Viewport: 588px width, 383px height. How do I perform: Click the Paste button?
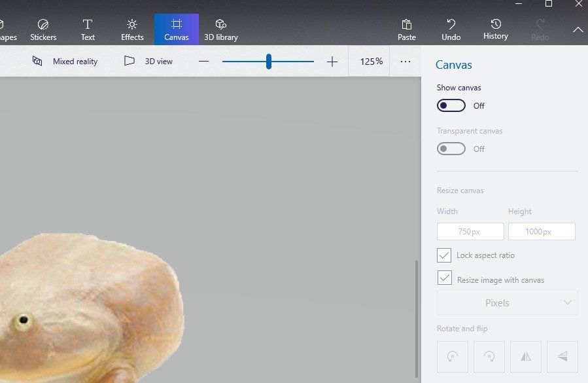[x=406, y=29]
